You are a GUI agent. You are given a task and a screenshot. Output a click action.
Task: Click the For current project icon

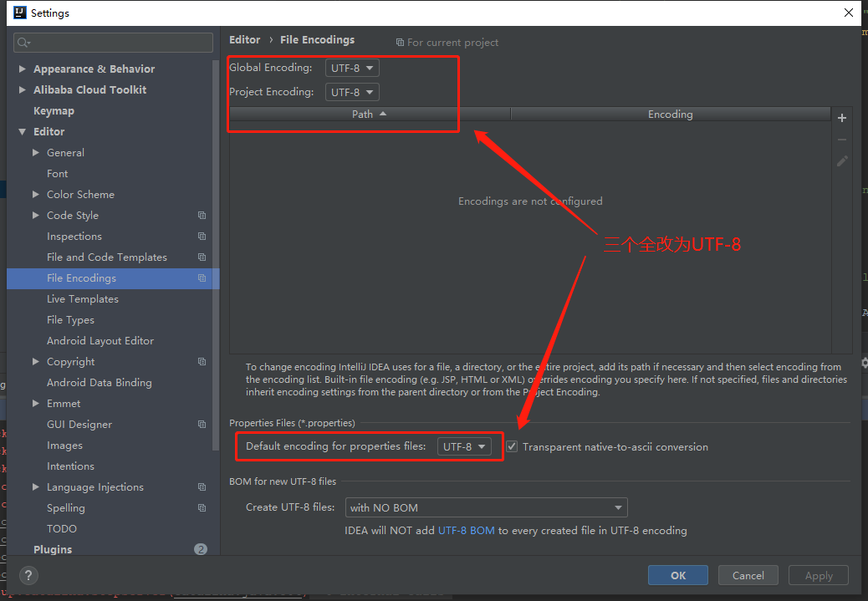pyautogui.click(x=400, y=43)
